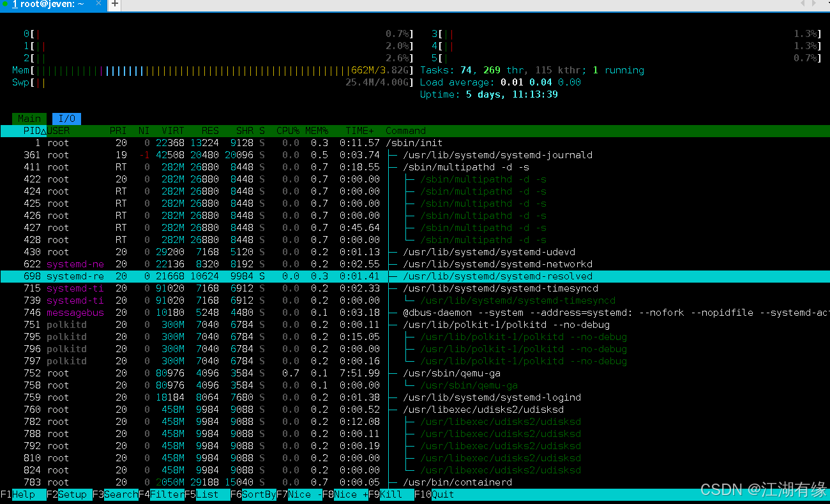
Task: Click the CPU 5 usage meter
Action: coord(626,58)
